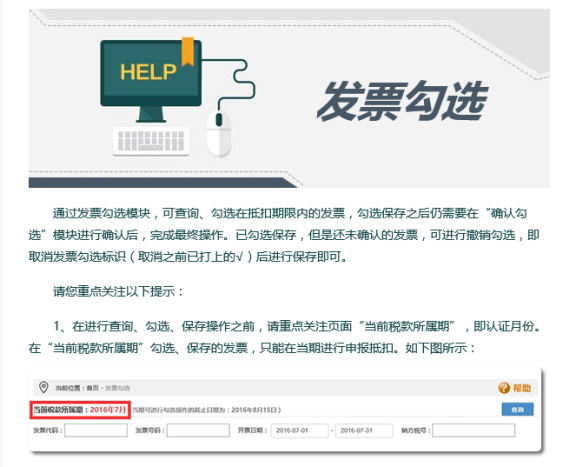
Task: Open the 2016-07-31 end date picker
Action: [364, 431]
